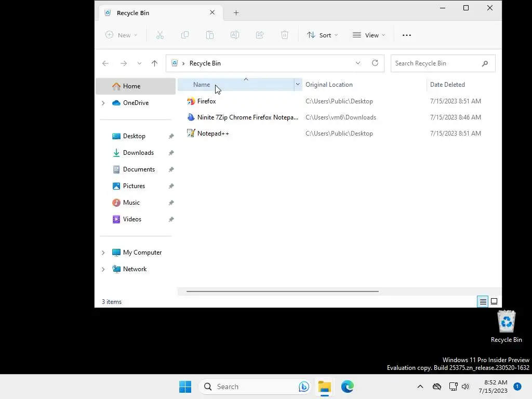Open the notification bell badge
This screenshot has width=532, height=399.
(x=517, y=387)
